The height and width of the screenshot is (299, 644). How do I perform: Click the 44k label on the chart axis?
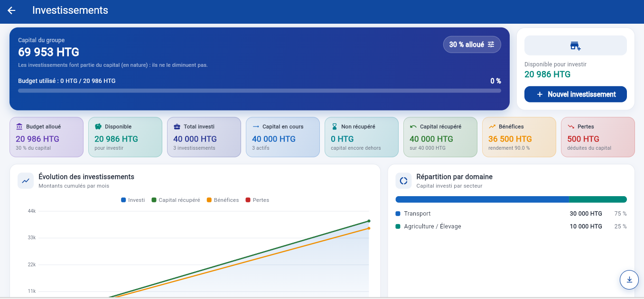click(x=32, y=211)
